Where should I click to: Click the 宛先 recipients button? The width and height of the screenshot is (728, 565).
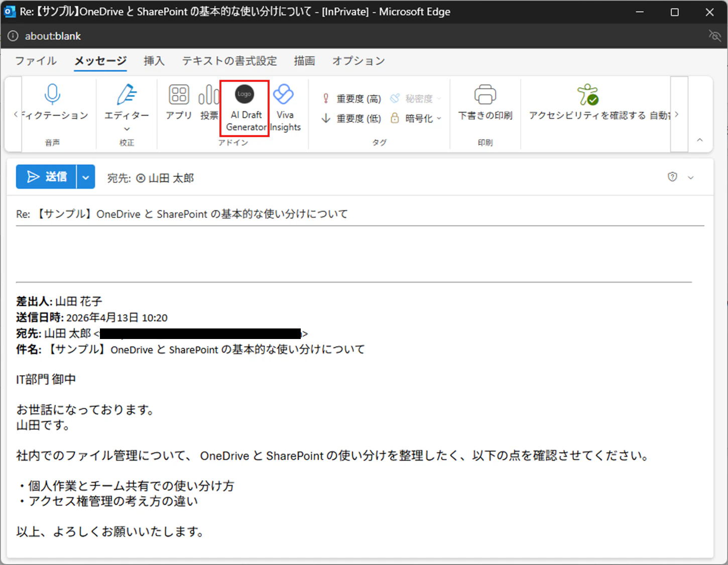click(x=119, y=178)
